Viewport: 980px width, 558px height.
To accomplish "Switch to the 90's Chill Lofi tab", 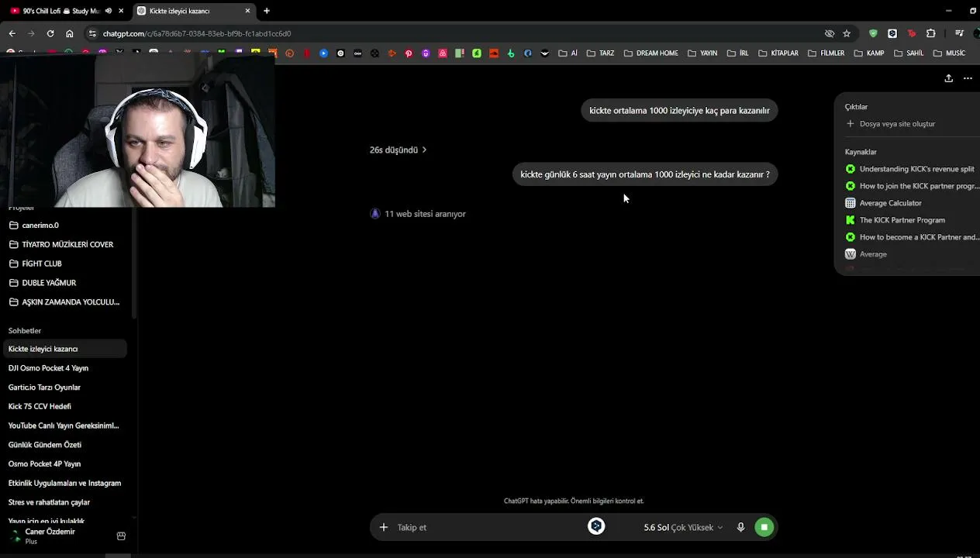I will tap(60, 11).
